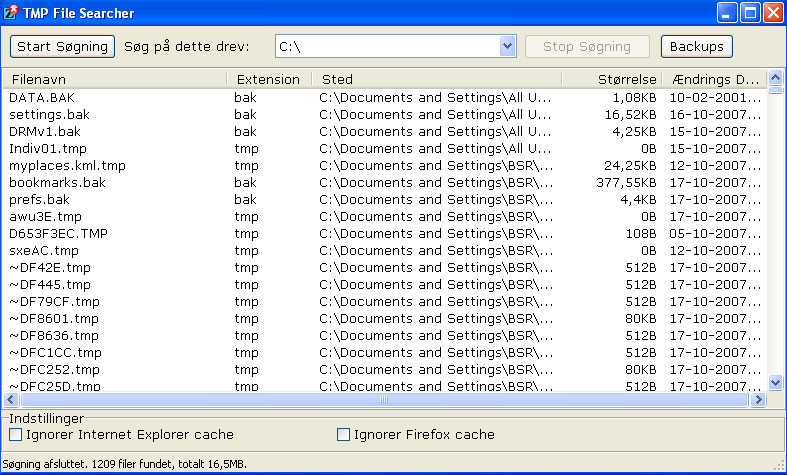This screenshot has height=475, width=787.
Task: Select the myplaces.kml.tmp file entry
Action: [x=67, y=166]
